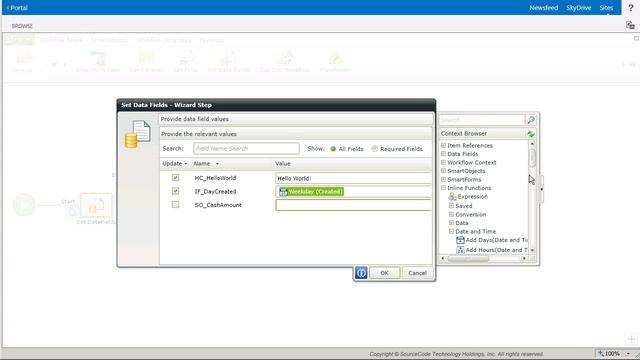Screen dimensions: 640x360
Task: Open the zoom level dropdown arrow
Action: tap(628, 353)
